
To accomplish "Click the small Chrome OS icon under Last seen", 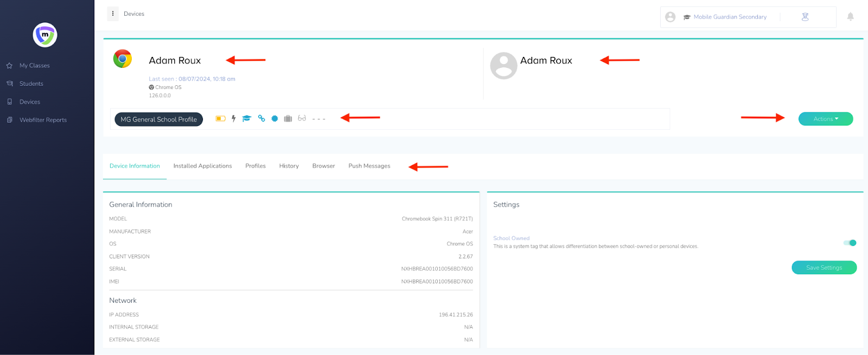I will (x=151, y=87).
